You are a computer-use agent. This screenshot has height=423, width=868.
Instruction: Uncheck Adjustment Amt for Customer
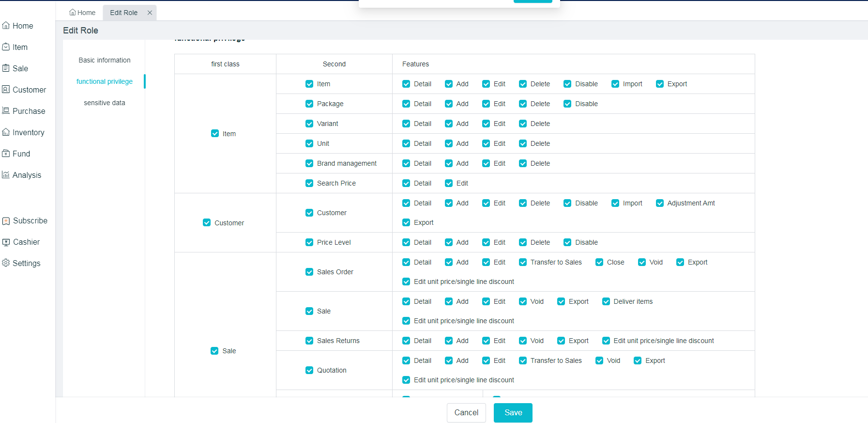click(660, 203)
